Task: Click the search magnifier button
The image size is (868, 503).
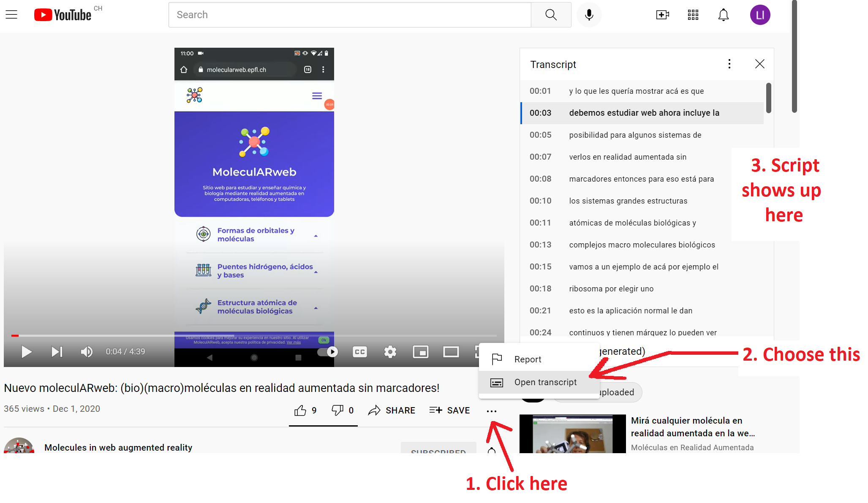Action: pos(551,15)
